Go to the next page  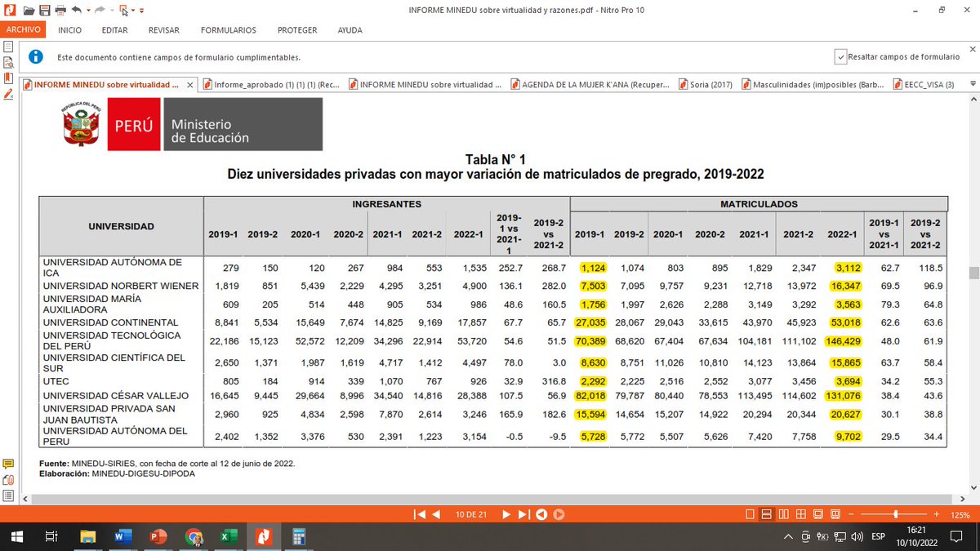coord(506,514)
